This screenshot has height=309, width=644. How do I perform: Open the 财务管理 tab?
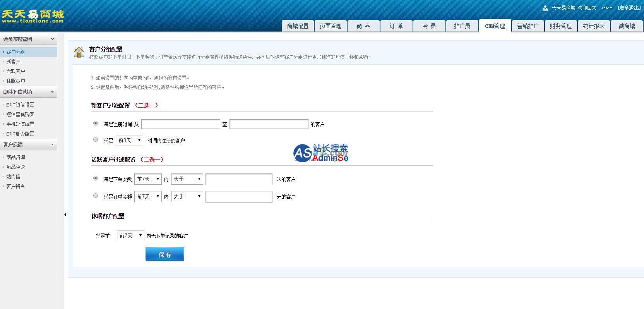pyautogui.click(x=561, y=26)
